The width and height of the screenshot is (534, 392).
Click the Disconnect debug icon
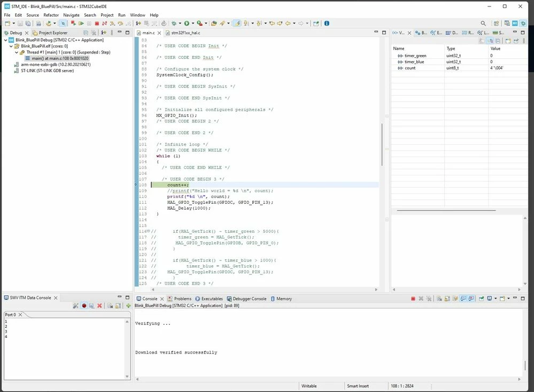(x=104, y=23)
